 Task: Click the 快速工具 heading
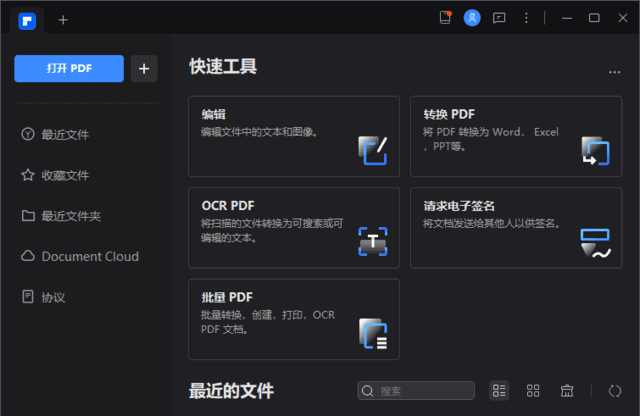point(223,67)
